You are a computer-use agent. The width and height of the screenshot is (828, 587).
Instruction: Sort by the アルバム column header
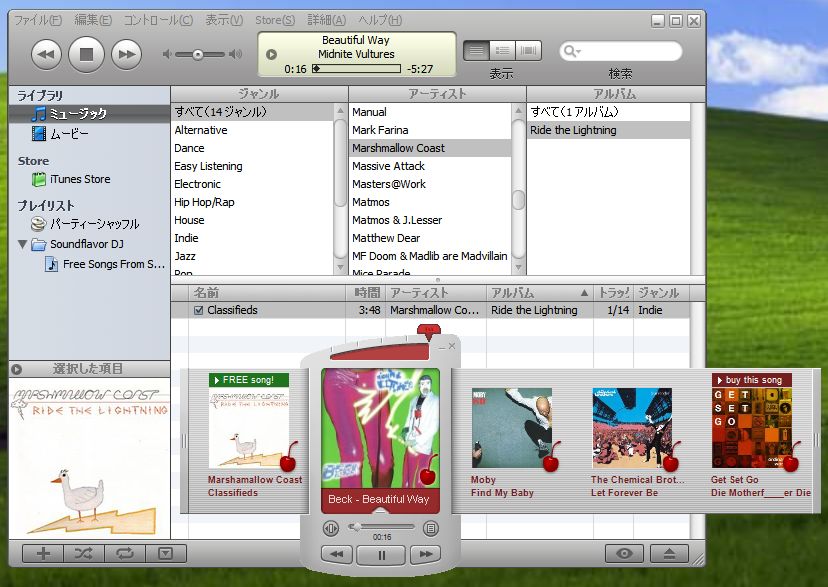(540, 292)
